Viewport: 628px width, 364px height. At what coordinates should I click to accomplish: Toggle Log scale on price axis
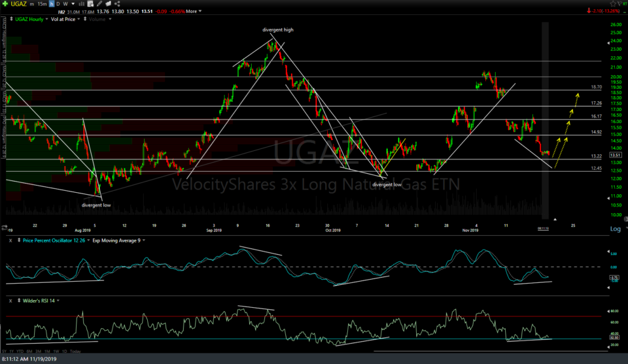615,229
